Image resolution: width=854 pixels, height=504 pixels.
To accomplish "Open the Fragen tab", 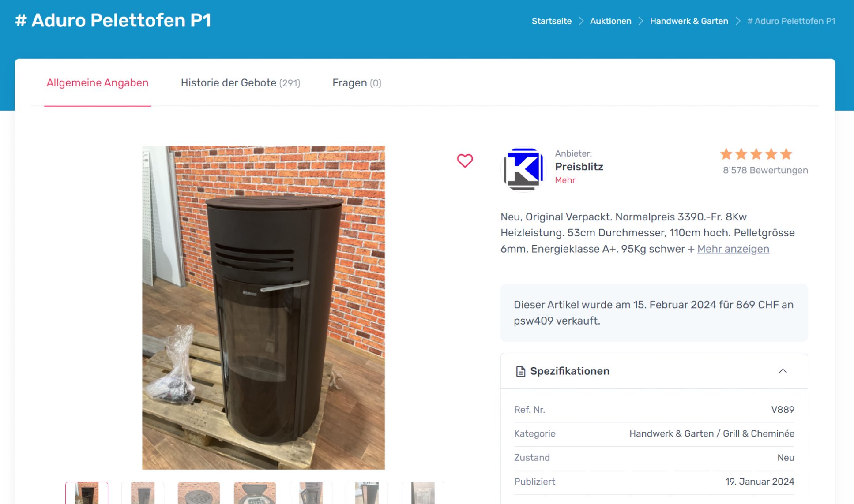I will click(x=357, y=83).
